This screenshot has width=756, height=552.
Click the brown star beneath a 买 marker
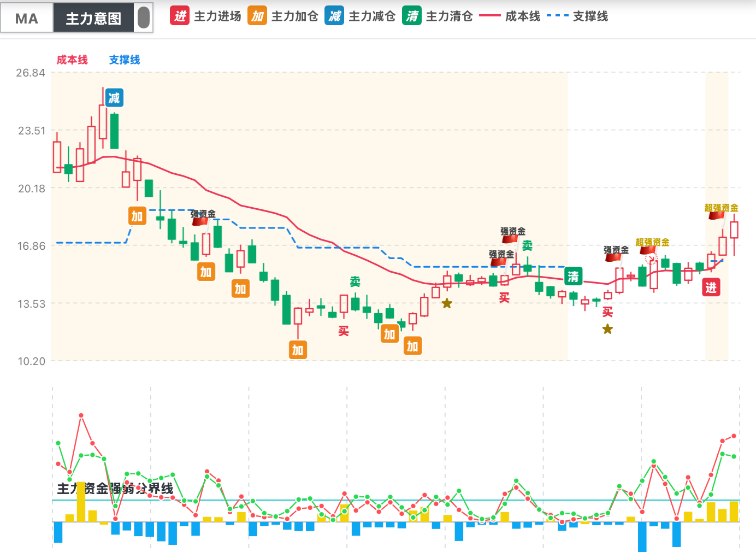pyautogui.click(x=607, y=329)
